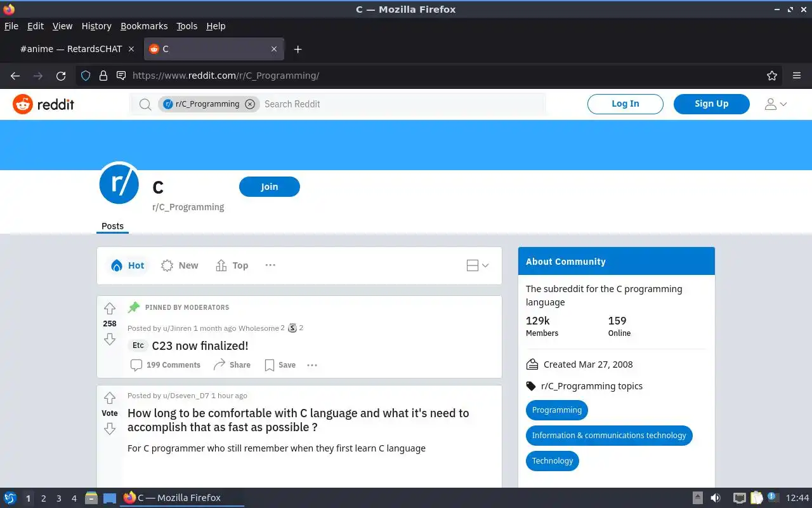This screenshot has width=812, height=508.
Task: Click the permissions icon in address bar
Action: (x=121, y=76)
